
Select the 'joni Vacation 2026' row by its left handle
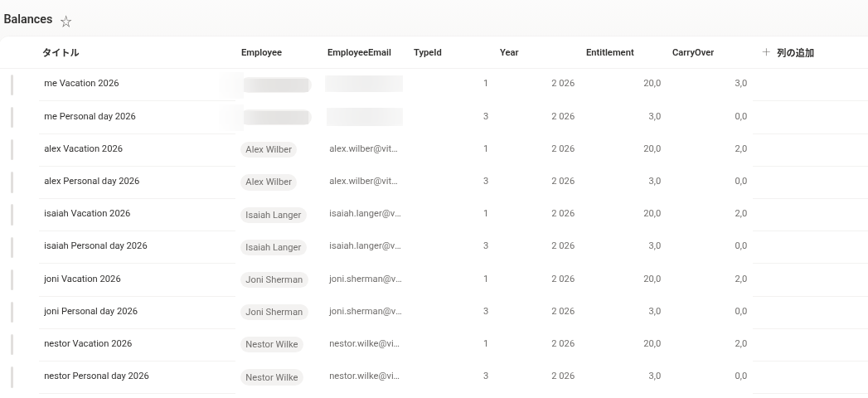point(12,280)
